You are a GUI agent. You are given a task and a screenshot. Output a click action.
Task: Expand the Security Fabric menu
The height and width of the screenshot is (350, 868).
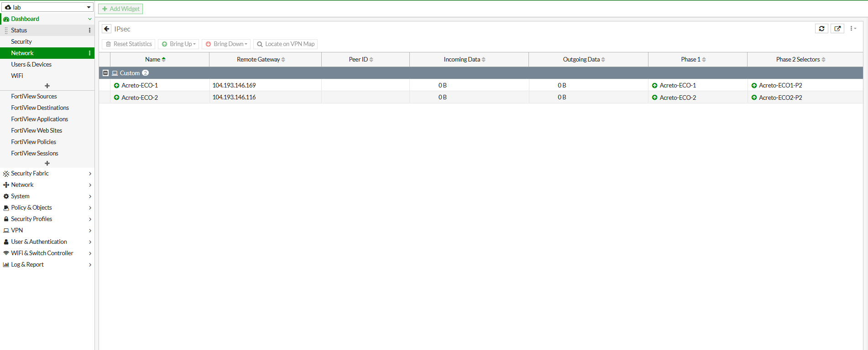coord(47,174)
